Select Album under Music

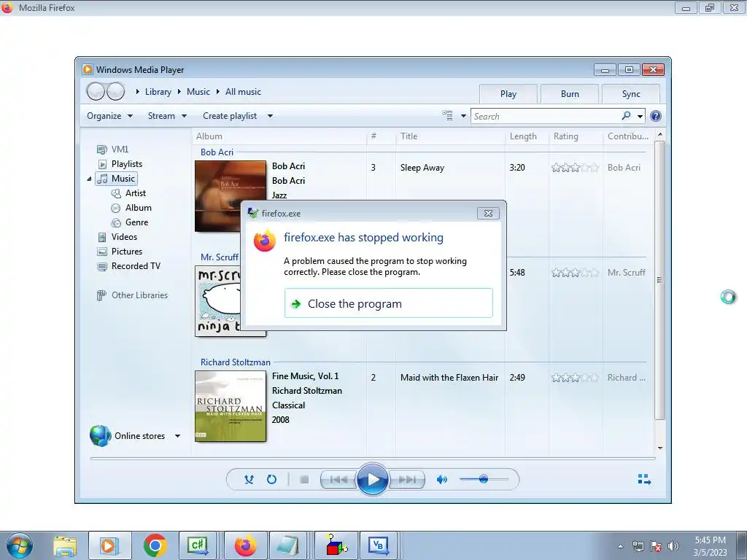[131, 208]
